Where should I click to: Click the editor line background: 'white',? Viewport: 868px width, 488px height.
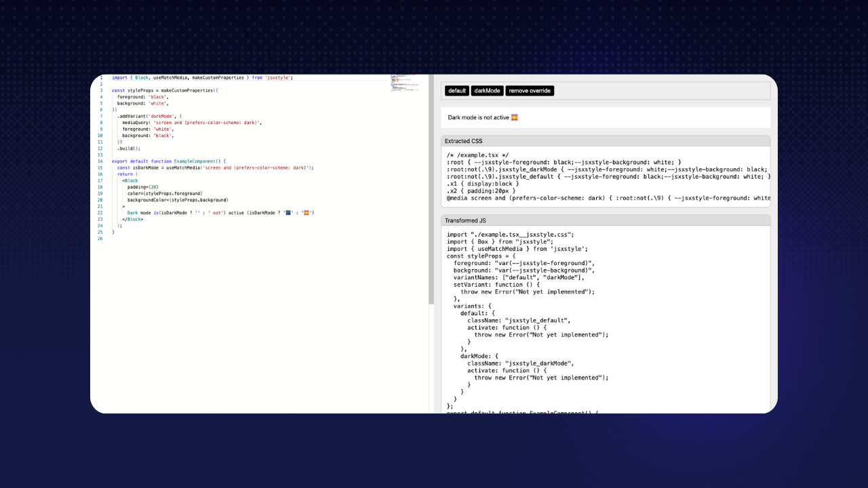142,103
